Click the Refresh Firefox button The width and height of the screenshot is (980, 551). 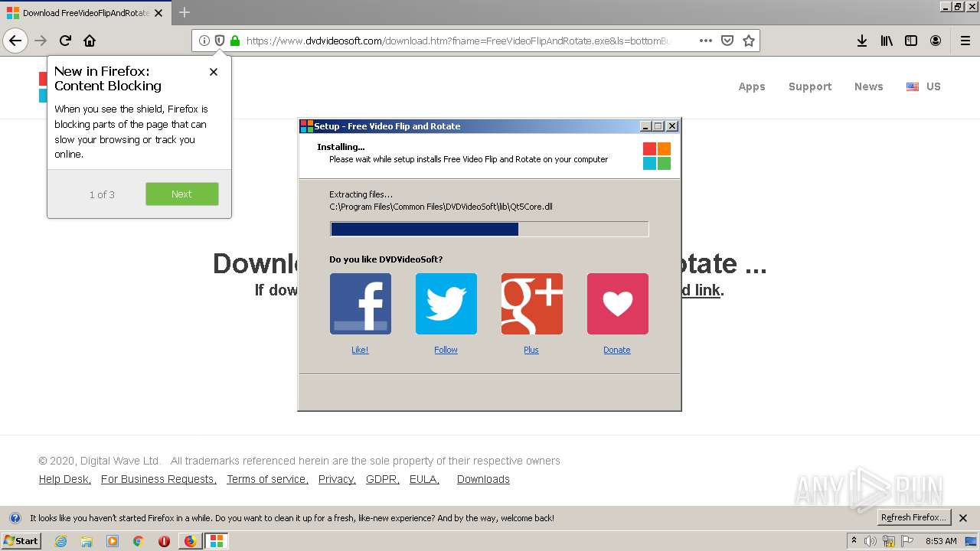[914, 517]
